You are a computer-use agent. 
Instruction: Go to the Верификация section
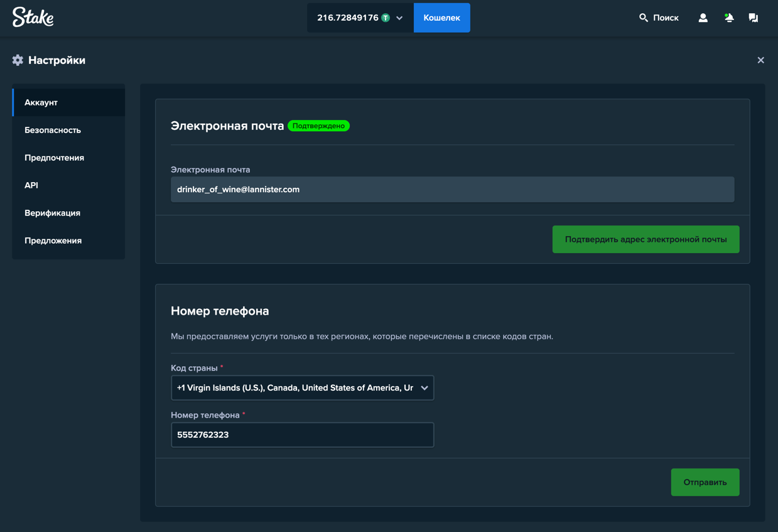53,213
